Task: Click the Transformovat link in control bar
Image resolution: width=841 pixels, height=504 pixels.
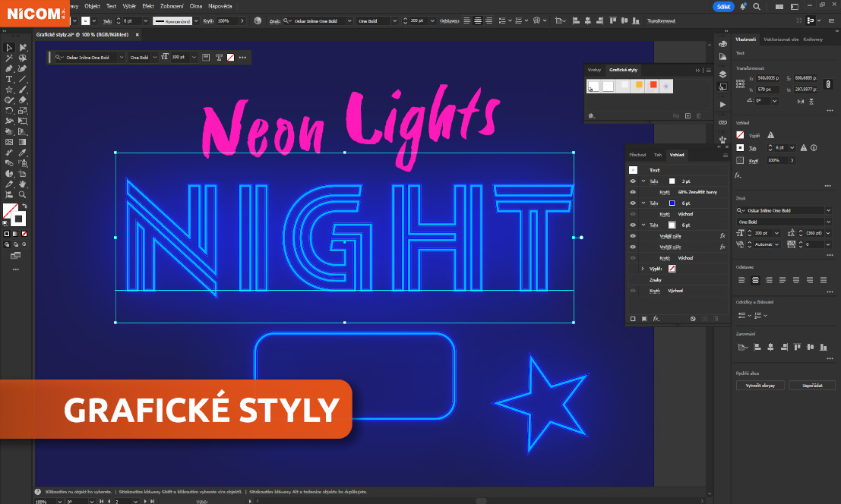Action: click(x=661, y=21)
